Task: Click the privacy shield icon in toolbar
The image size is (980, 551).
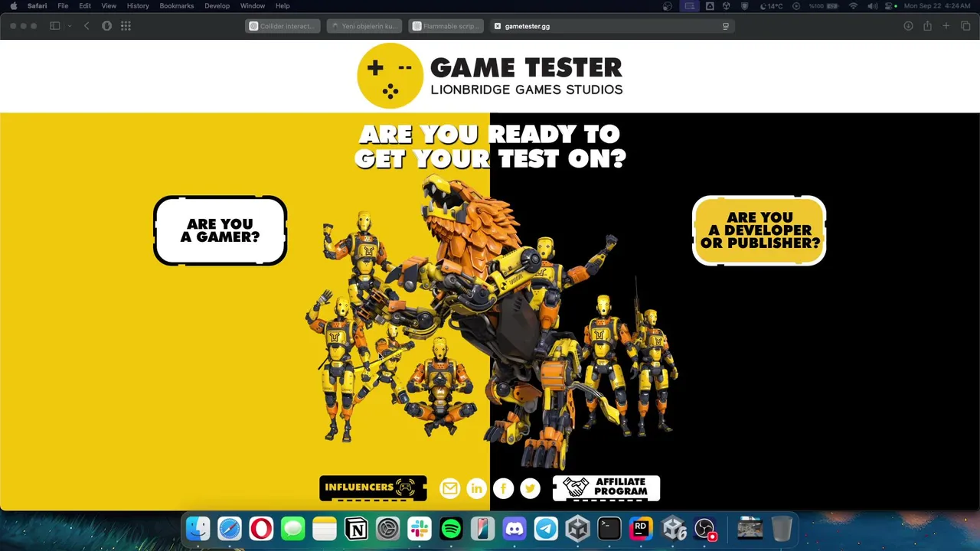Action: tap(106, 26)
